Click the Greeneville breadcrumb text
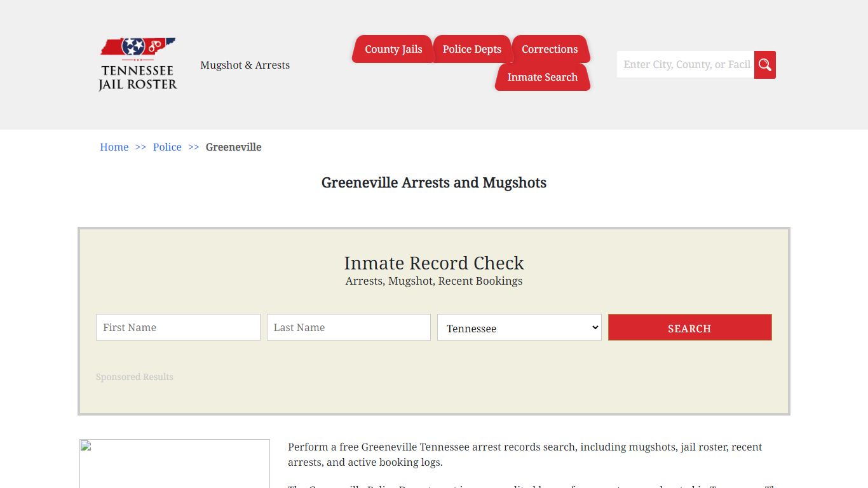868x488 pixels. pos(234,147)
